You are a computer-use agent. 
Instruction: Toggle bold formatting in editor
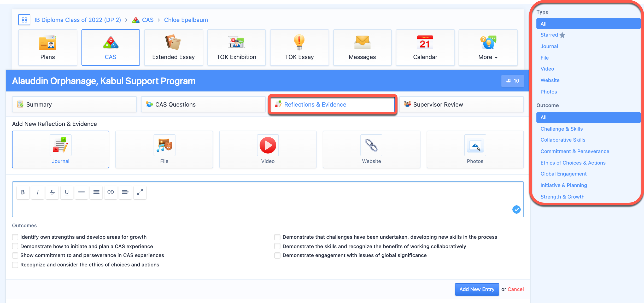pos(23,192)
